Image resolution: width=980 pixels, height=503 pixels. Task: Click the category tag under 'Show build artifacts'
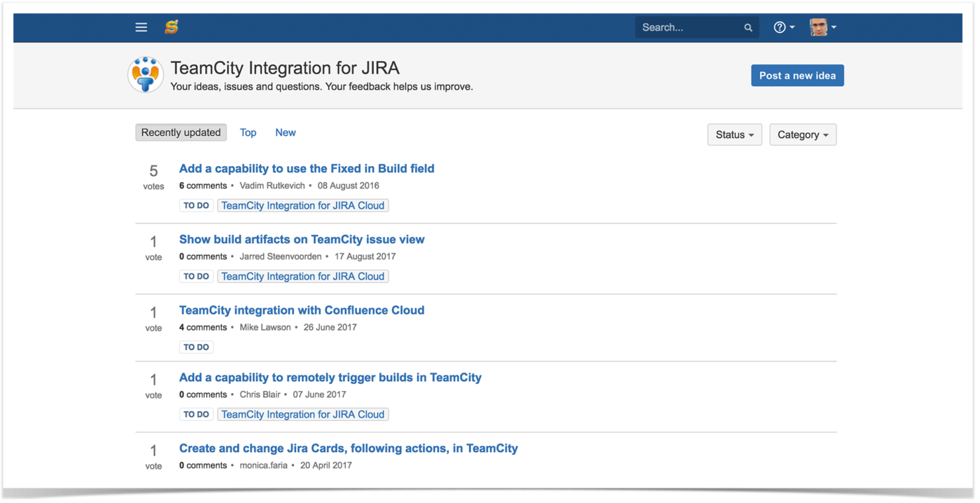(x=302, y=276)
